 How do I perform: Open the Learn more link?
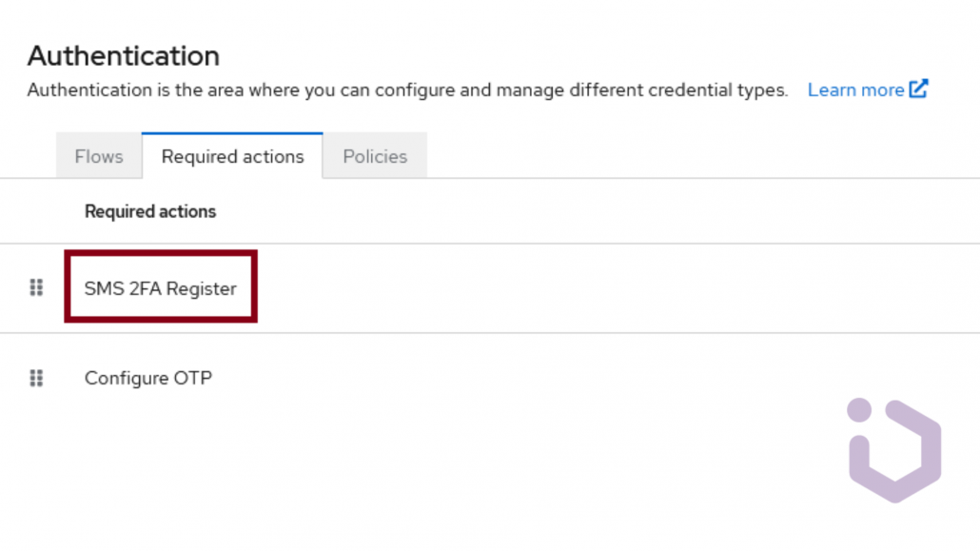(x=855, y=89)
